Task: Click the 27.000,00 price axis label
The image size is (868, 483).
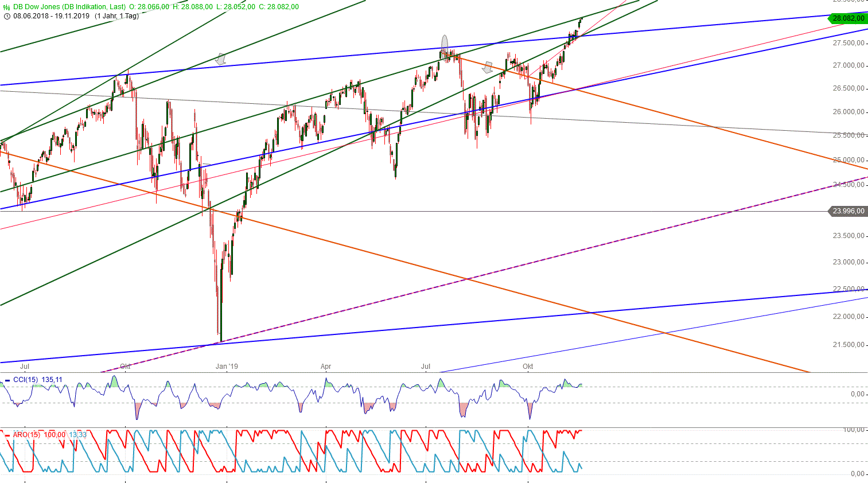Action: [848, 65]
